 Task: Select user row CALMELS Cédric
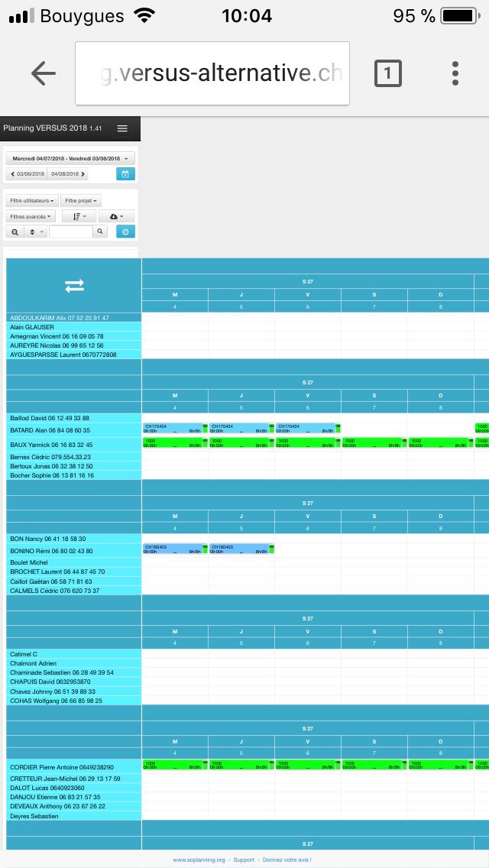tap(73, 591)
